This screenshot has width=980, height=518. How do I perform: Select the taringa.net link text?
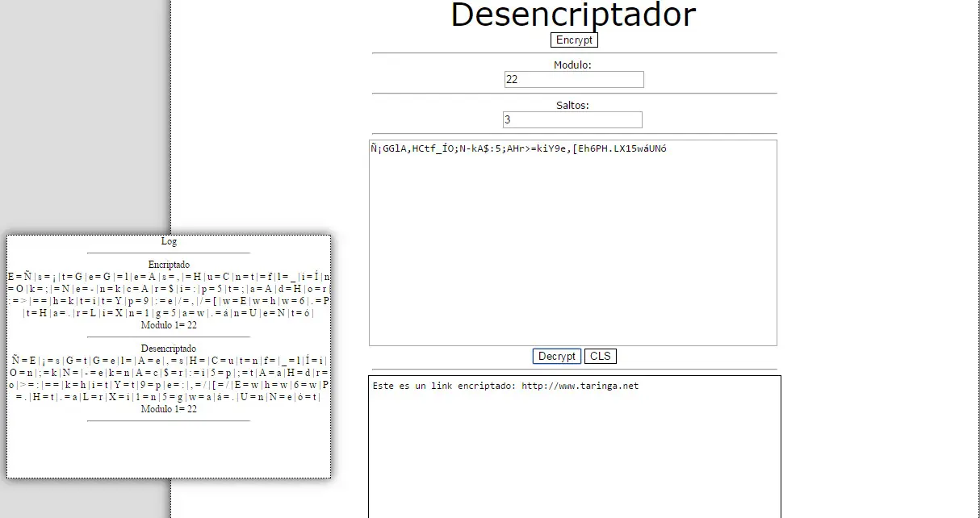pyautogui.click(x=580, y=386)
